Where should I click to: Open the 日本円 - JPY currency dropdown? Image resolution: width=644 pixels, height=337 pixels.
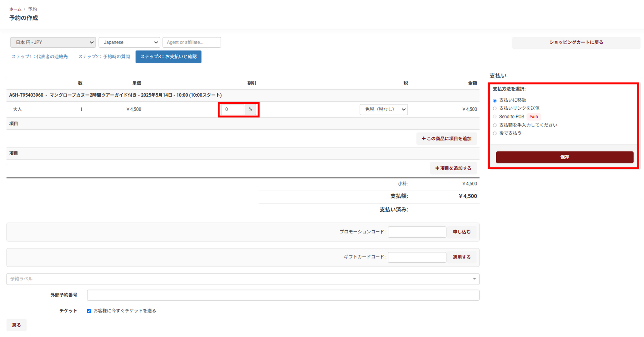click(x=53, y=42)
